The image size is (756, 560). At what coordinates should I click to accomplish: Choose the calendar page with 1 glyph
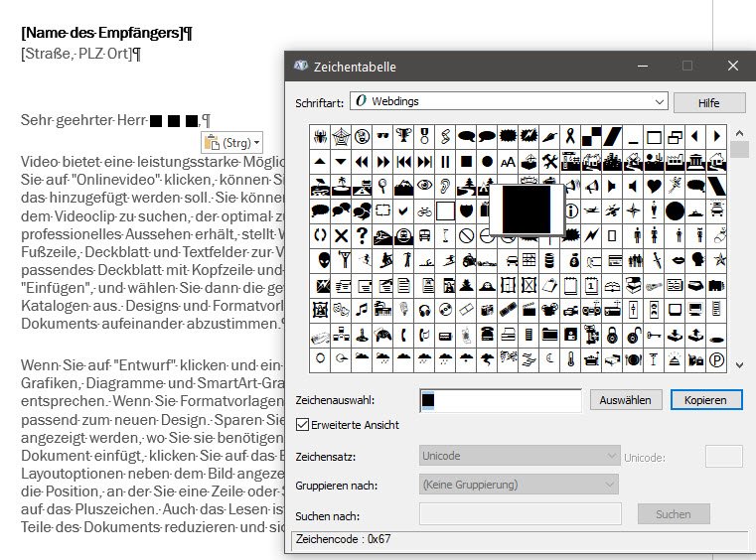[x=591, y=286]
